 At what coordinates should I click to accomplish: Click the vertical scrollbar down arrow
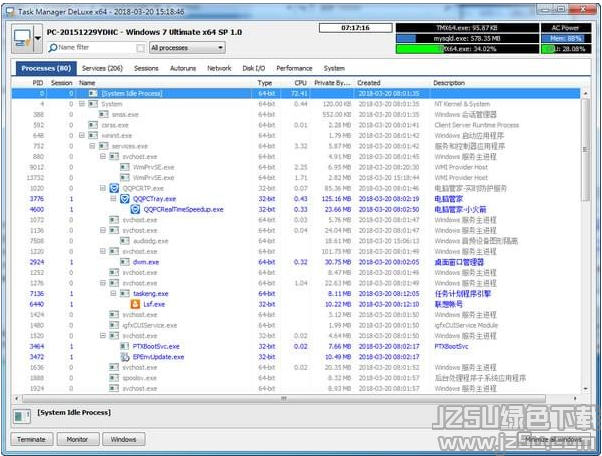[585, 388]
